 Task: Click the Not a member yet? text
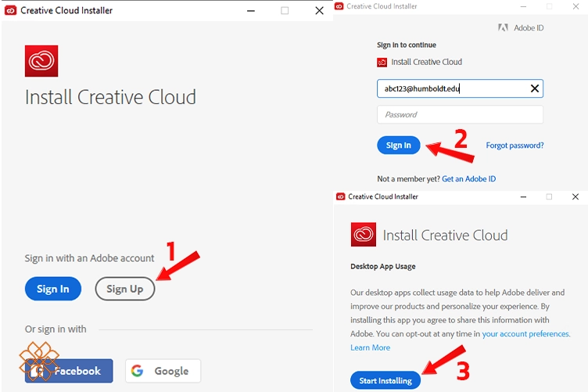click(408, 179)
